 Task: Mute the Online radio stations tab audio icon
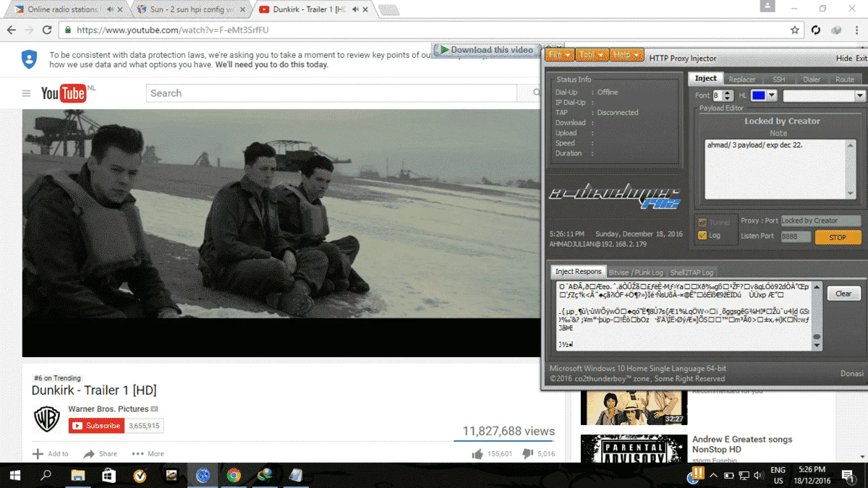pyautogui.click(x=109, y=9)
